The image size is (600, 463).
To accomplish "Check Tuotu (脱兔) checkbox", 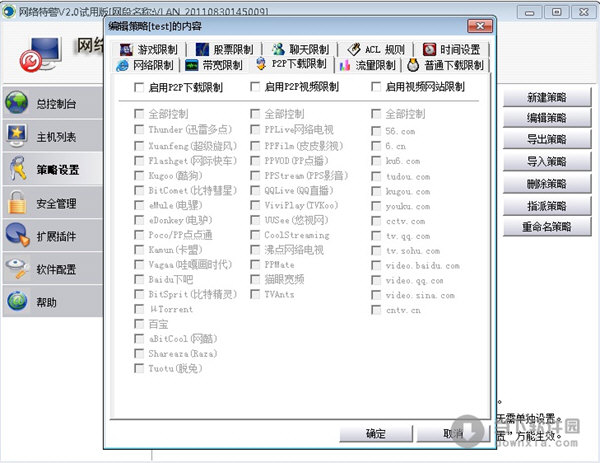I will click(x=139, y=368).
